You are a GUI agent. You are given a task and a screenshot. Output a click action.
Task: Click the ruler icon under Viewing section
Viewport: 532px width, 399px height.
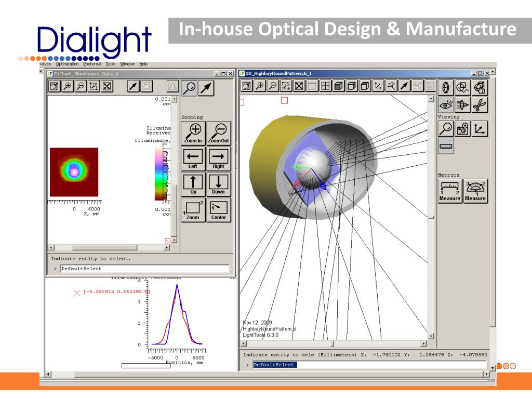(446, 146)
